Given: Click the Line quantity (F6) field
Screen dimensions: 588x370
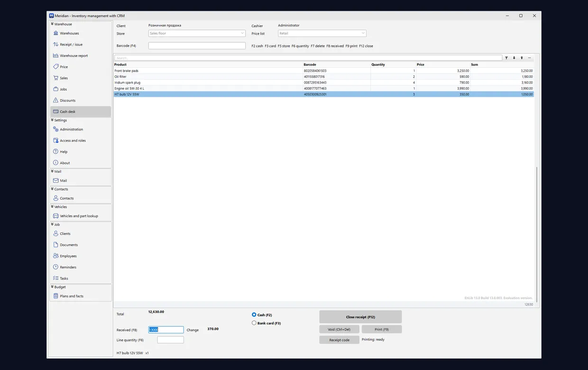Looking at the screenshot, I should [x=170, y=340].
